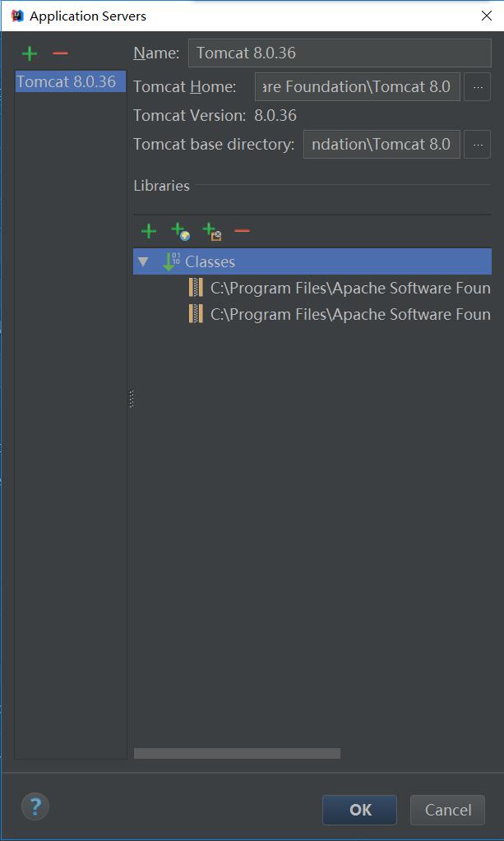
Task: Click the Libraries section label
Action: (161, 186)
